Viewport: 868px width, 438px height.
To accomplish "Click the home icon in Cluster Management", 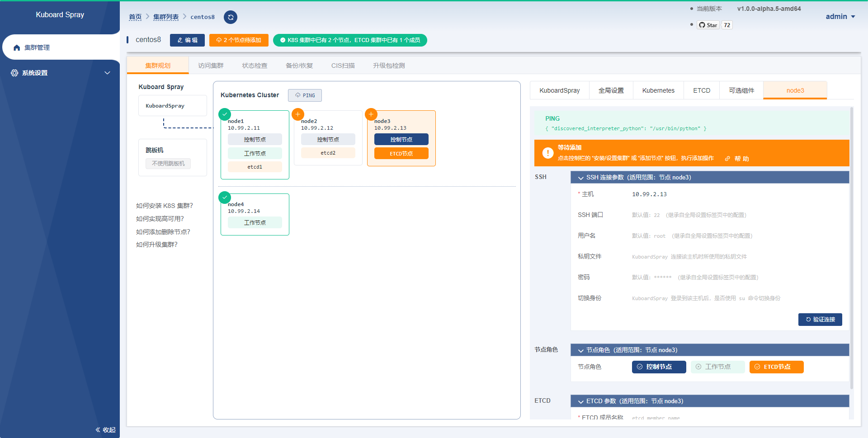I will click(17, 47).
